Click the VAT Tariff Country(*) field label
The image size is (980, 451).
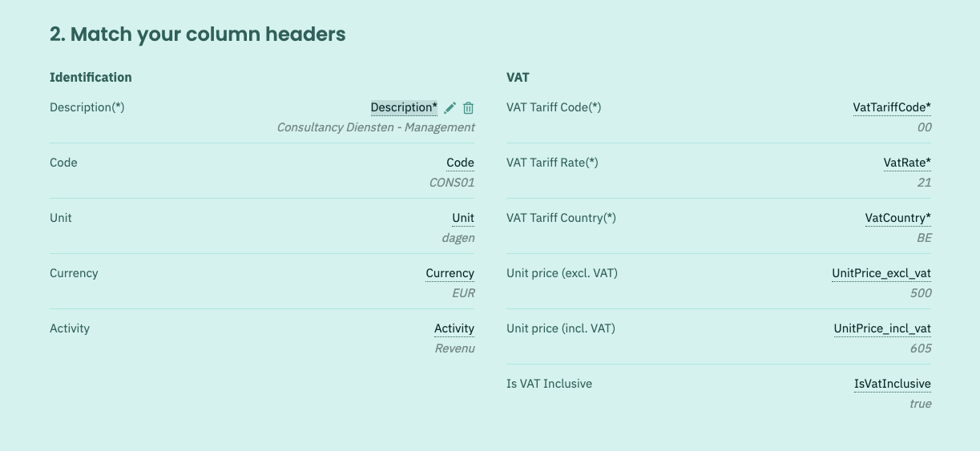561,218
